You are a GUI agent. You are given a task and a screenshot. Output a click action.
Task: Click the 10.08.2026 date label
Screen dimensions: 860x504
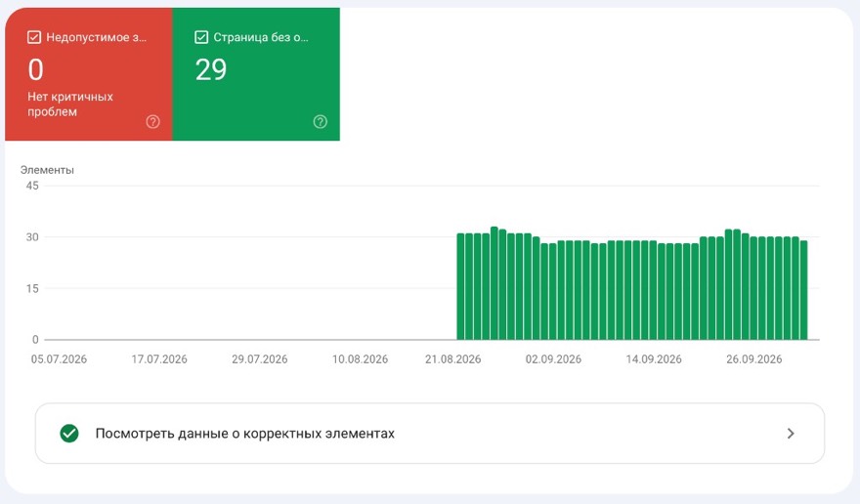pyautogui.click(x=360, y=359)
